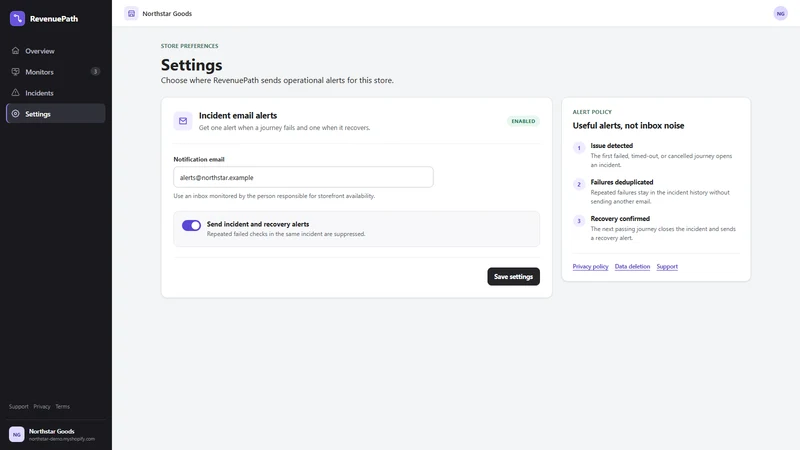Click 'Get one alert when a journey fails' text
The width and height of the screenshot is (800, 450).
coord(284,128)
